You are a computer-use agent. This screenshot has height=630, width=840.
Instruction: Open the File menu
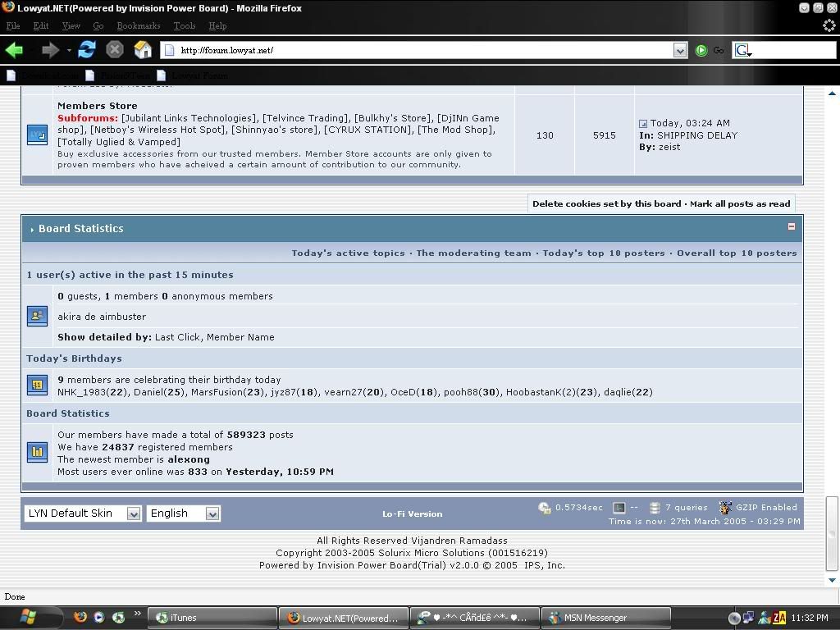pyautogui.click(x=13, y=25)
